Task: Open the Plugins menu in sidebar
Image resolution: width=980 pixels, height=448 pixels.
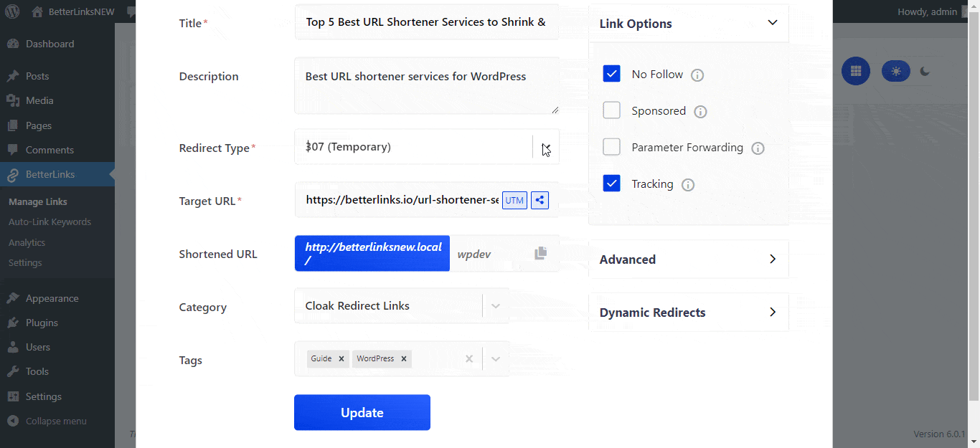Action: pyautogui.click(x=42, y=323)
